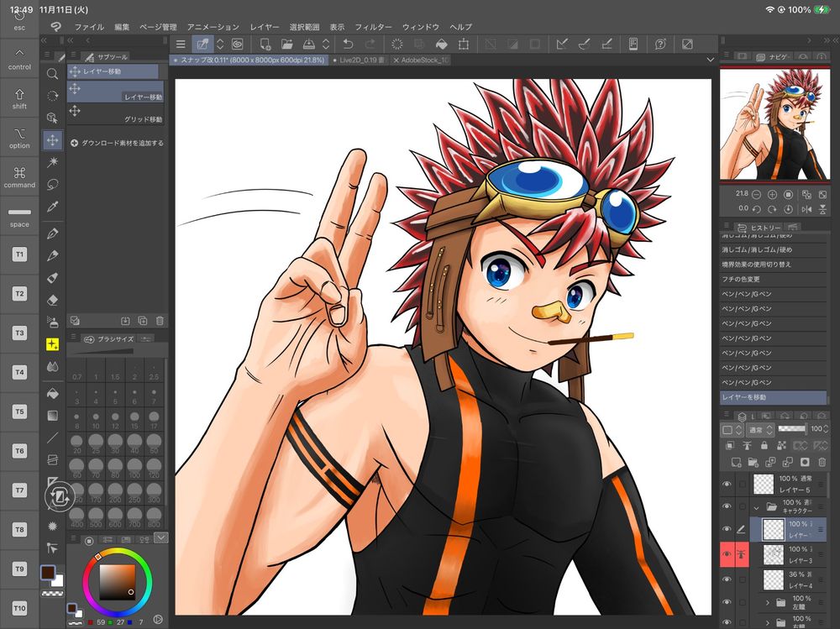Viewport: 840px width, 629px height.
Task: Open file using the folder icon
Action: coord(287,44)
